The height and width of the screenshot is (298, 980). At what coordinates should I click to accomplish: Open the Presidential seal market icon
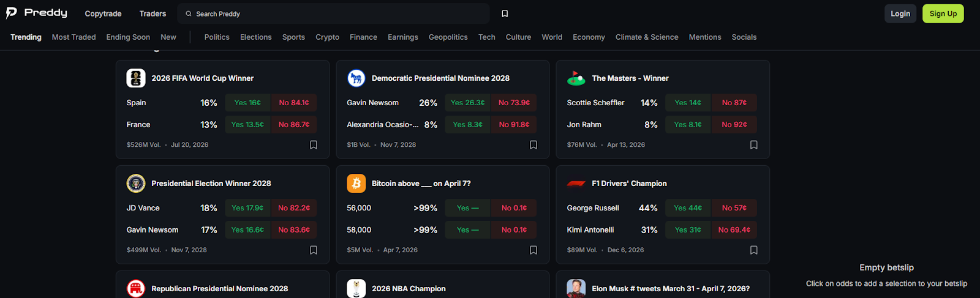pos(136,184)
